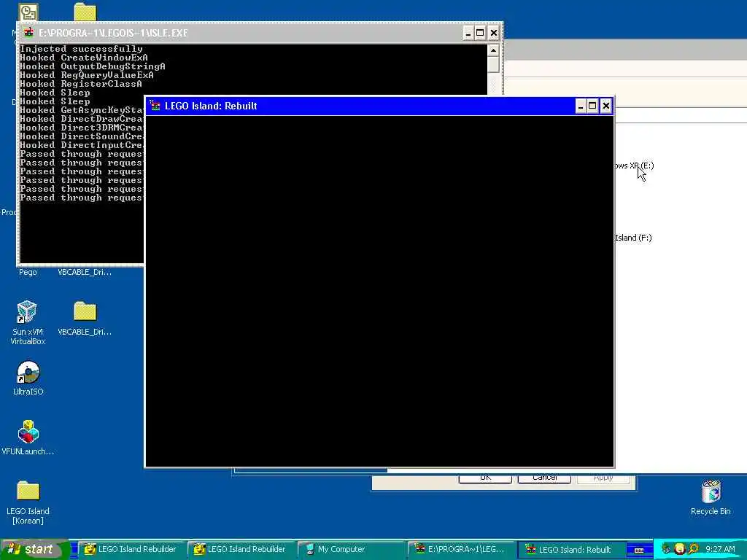
Task: Click the 'Hooked OutputDebugStringA' console line
Action: [x=93, y=66]
